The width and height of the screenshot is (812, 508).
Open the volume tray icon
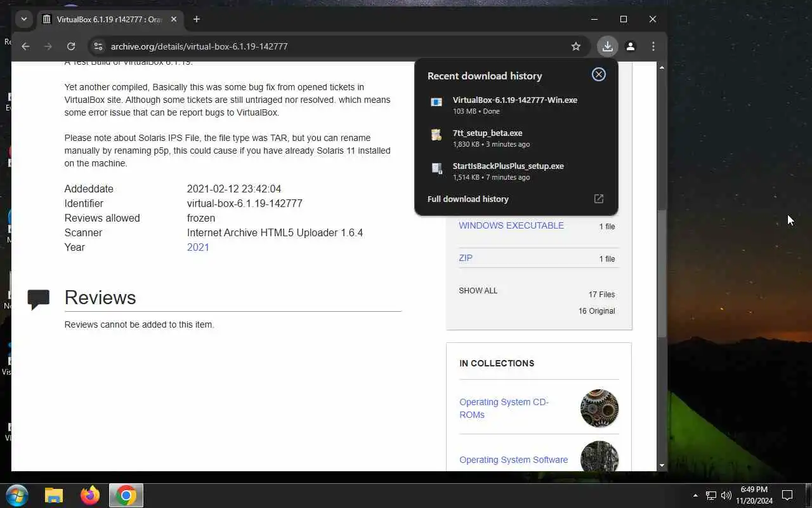tap(726, 495)
